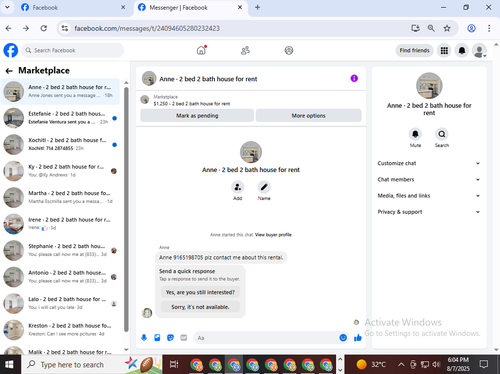
Task: Click the choose sticker icon
Action: coord(170,338)
